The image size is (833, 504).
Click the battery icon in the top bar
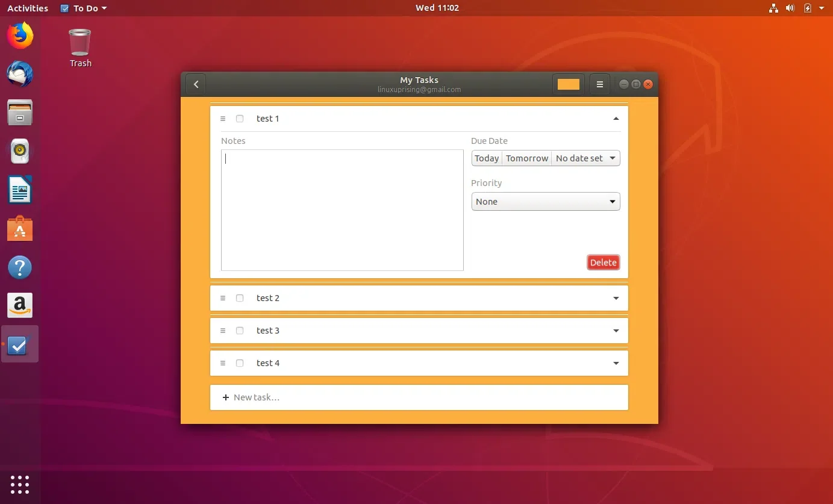[807, 8]
